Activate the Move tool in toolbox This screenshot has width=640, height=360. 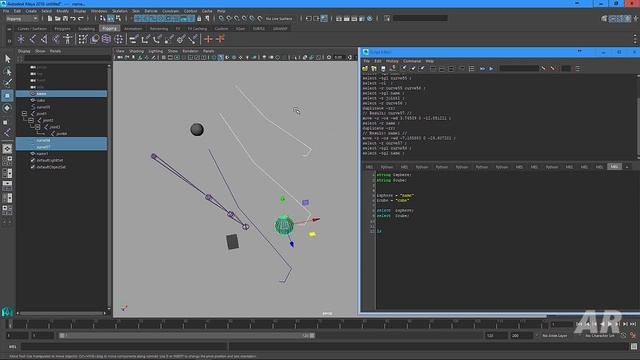[7, 96]
